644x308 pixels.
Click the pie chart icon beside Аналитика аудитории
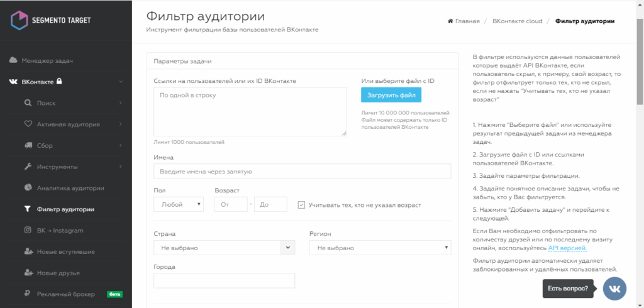28,188
